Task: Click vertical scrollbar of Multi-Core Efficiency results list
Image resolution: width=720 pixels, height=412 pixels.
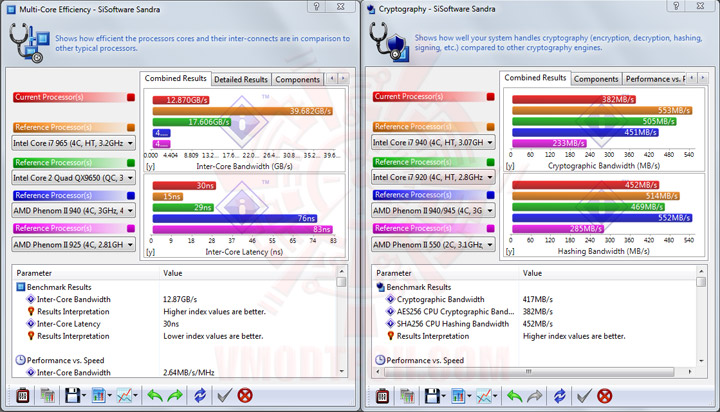Action: click(x=341, y=322)
